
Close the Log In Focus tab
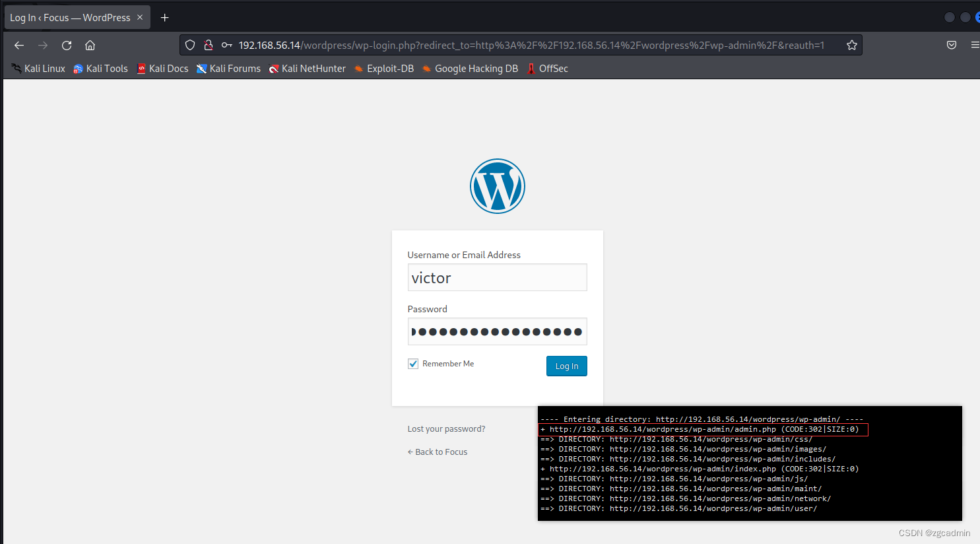(140, 17)
